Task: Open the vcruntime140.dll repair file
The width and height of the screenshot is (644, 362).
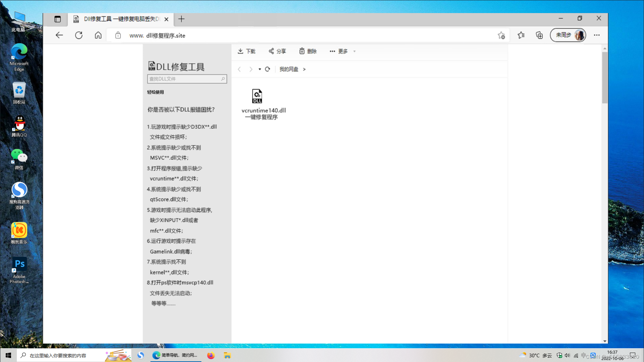Action: coord(257,97)
